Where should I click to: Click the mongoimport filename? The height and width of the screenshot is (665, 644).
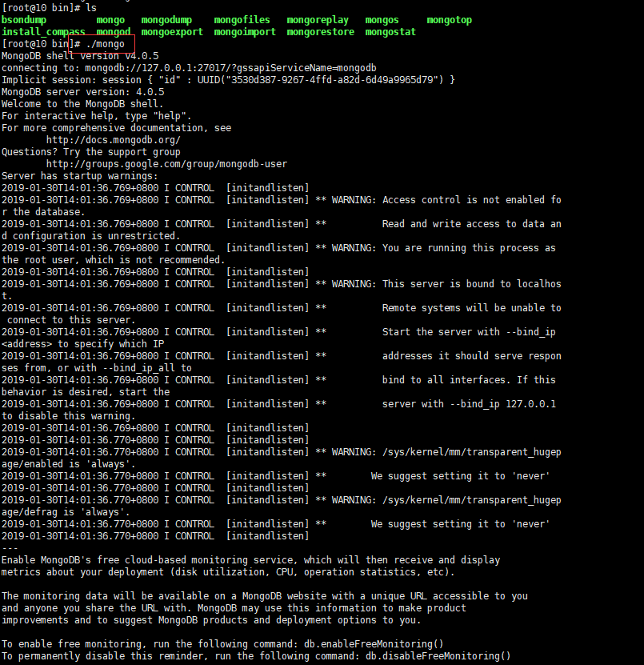(245, 32)
